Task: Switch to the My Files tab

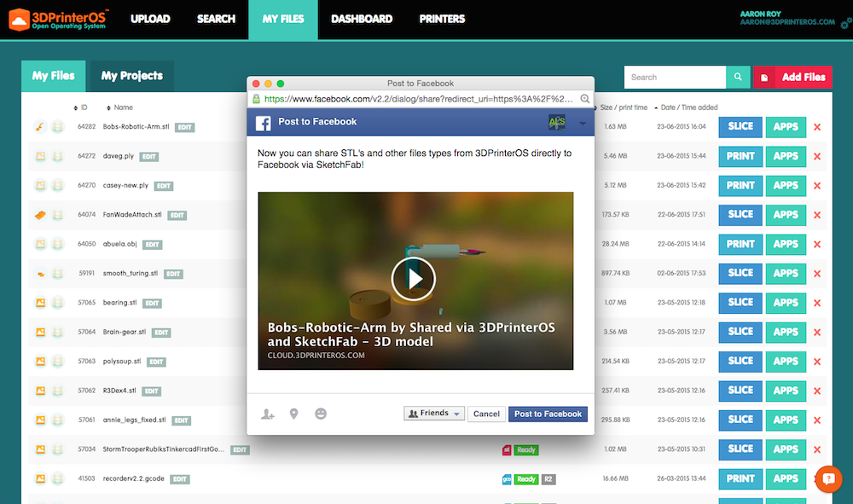Action: pos(53,76)
